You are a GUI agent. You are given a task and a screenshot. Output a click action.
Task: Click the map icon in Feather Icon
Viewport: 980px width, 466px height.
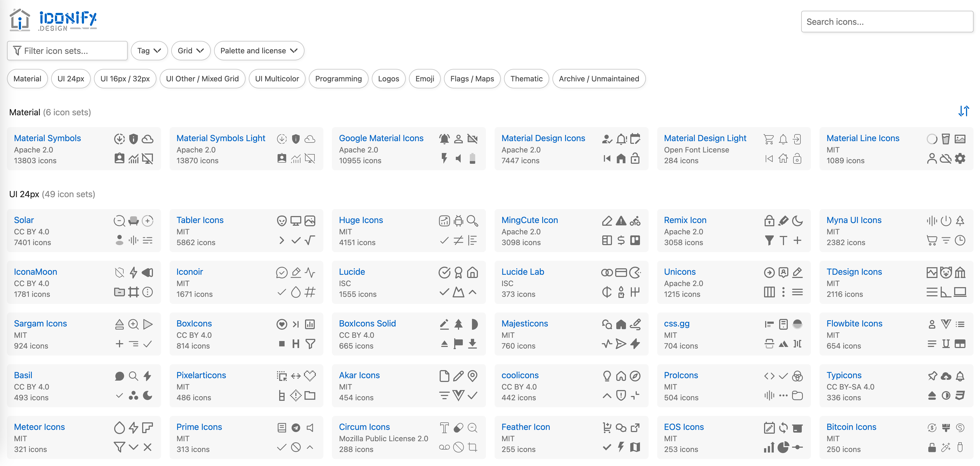635,447
